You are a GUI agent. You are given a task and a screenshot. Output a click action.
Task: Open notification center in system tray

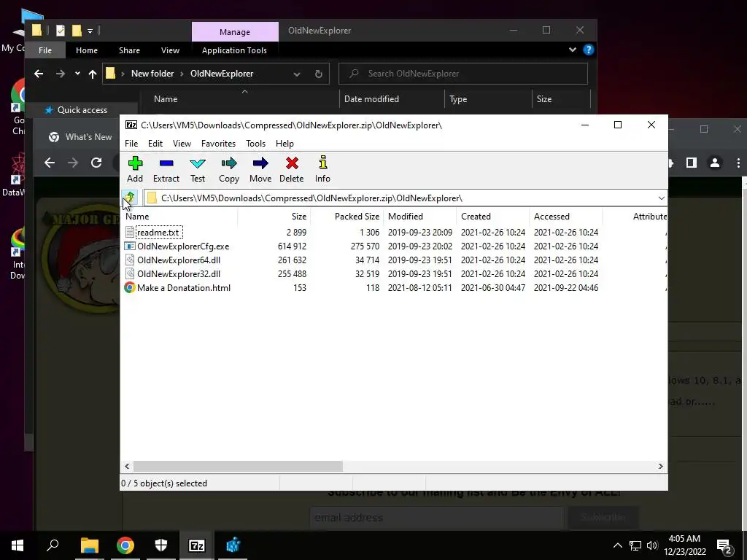coord(724,546)
